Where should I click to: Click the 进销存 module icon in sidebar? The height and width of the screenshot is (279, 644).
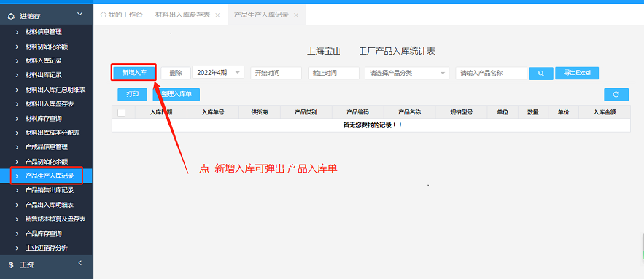coord(11,17)
